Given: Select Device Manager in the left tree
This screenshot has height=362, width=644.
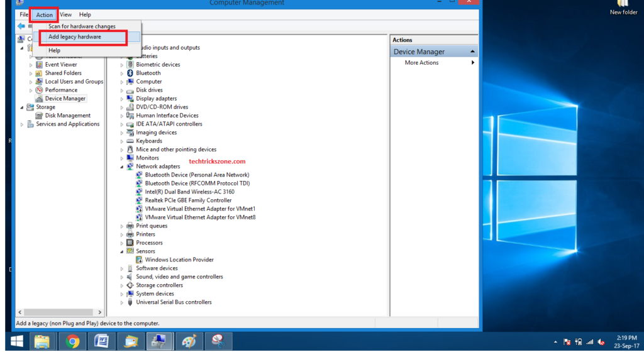Looking at the screenshot, I should tap(65, 99).
